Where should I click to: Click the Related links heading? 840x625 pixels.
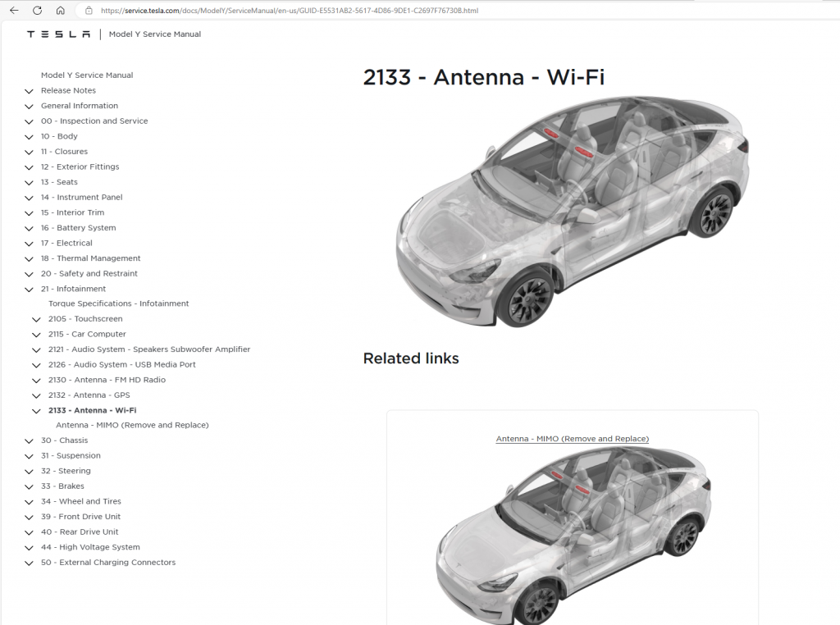[411, 358]
